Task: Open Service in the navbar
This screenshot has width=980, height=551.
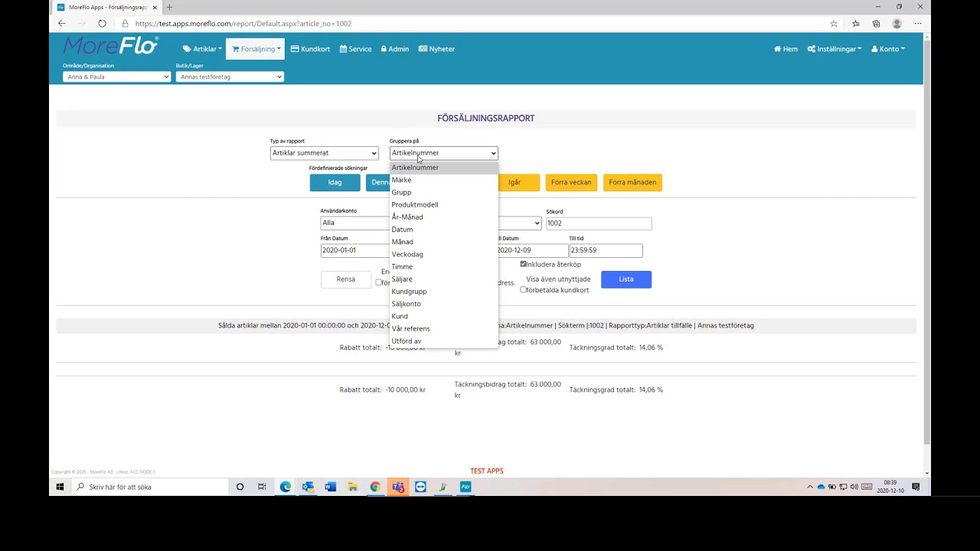Action: point(355,49)
